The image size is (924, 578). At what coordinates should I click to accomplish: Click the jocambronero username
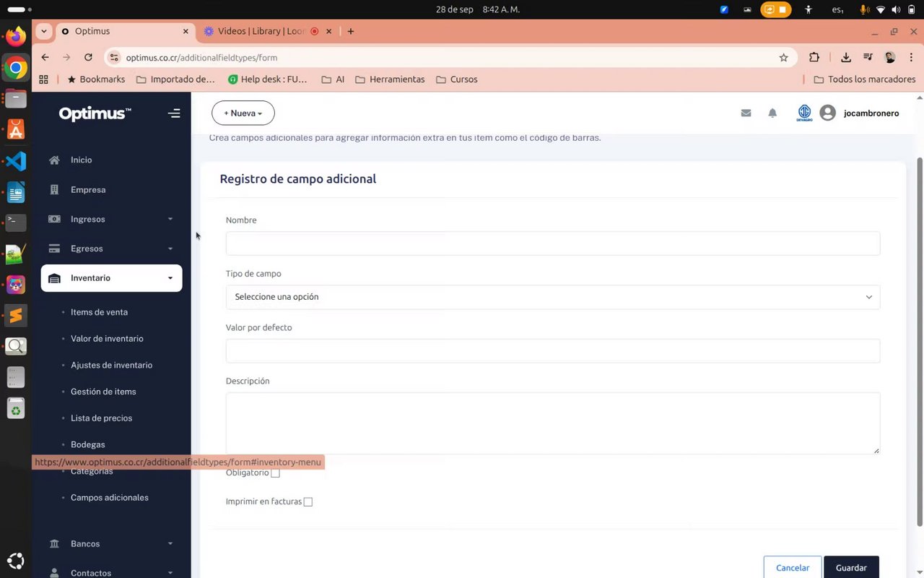[871, 113]
